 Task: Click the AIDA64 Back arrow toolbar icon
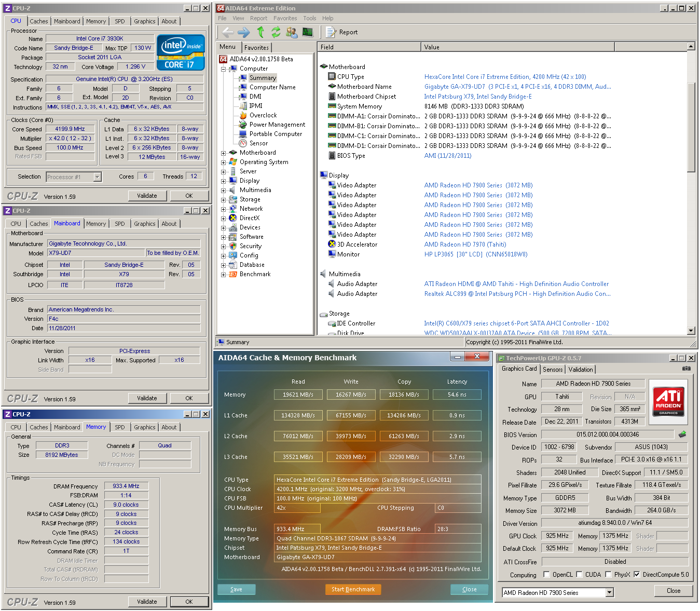pyautogui.click(x=228, y=32)
